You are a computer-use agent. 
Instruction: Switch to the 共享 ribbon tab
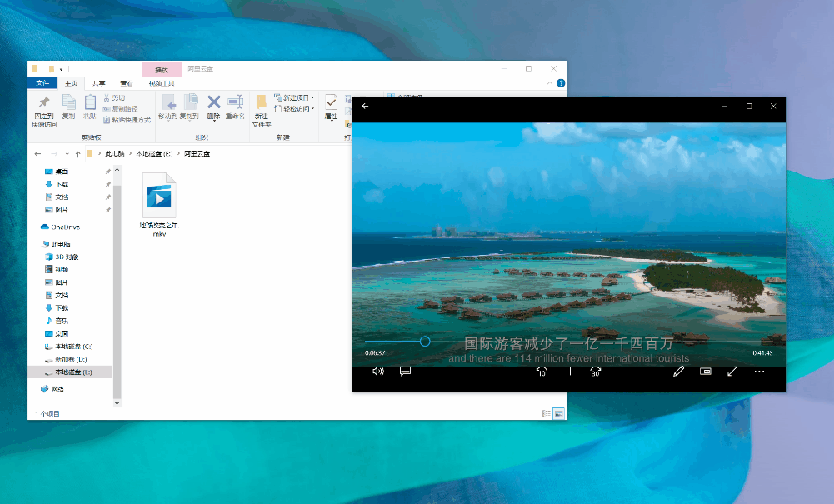(99, 83)
